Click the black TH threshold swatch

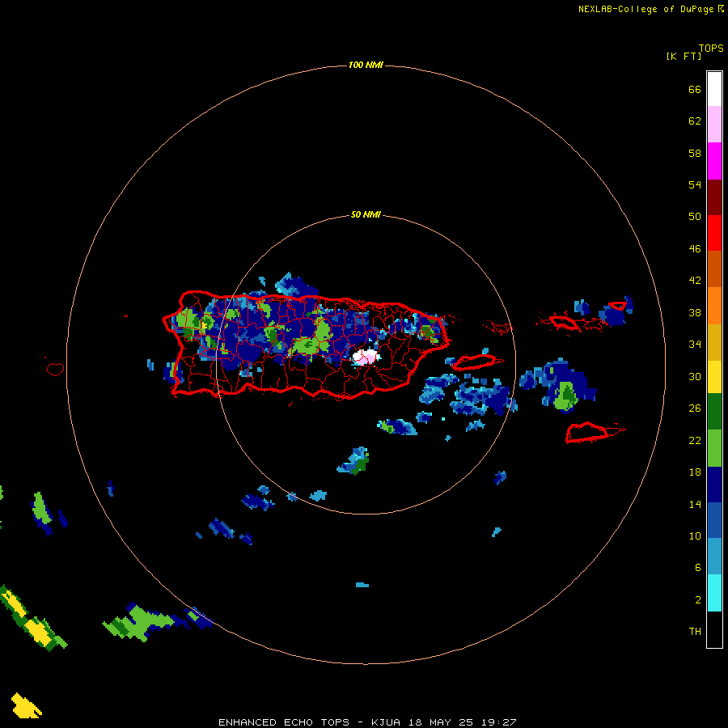[714, 629]
